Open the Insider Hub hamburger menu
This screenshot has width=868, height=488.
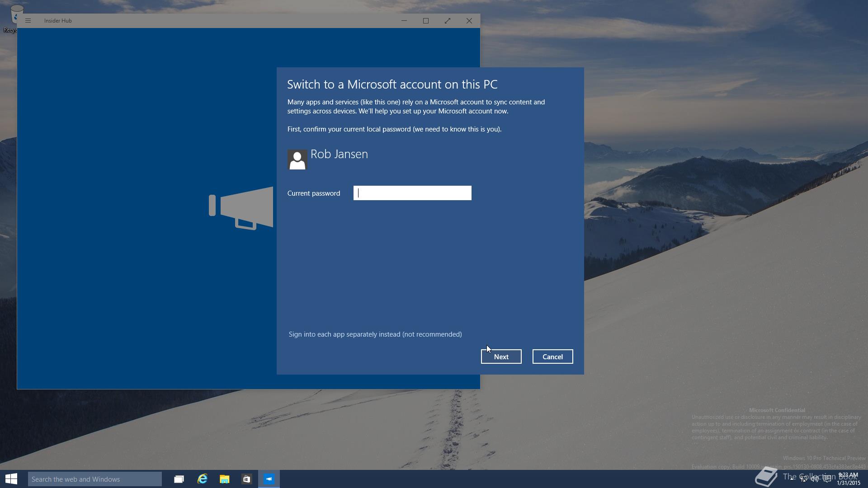[x=28, y=21]
